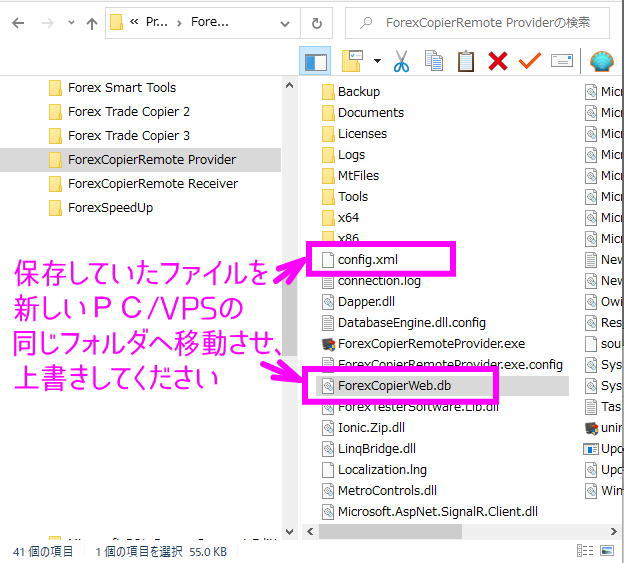This screenshot has height=563, width=624.
Task: Click the navigation pane scroll up arrow
Action: [x=290, y=85]
